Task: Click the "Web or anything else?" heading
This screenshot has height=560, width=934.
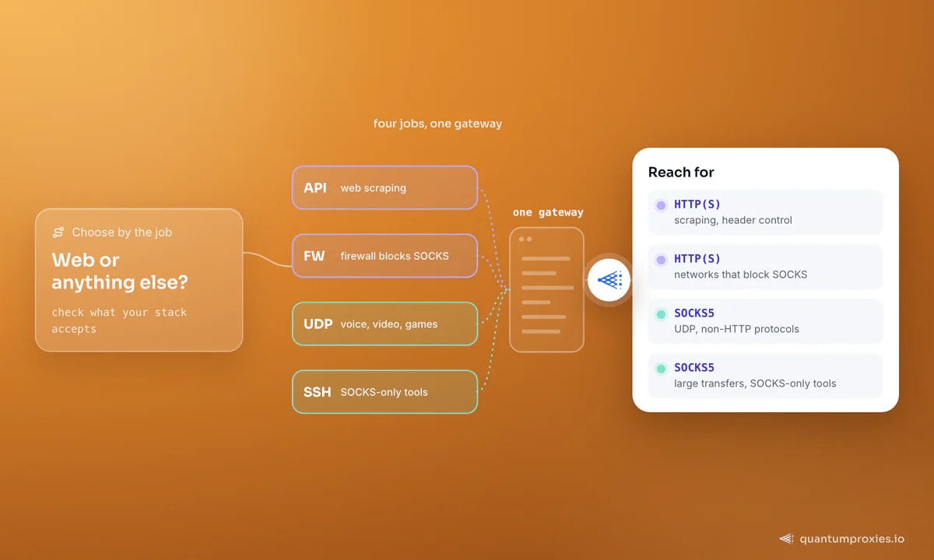Action: point(120,271)
